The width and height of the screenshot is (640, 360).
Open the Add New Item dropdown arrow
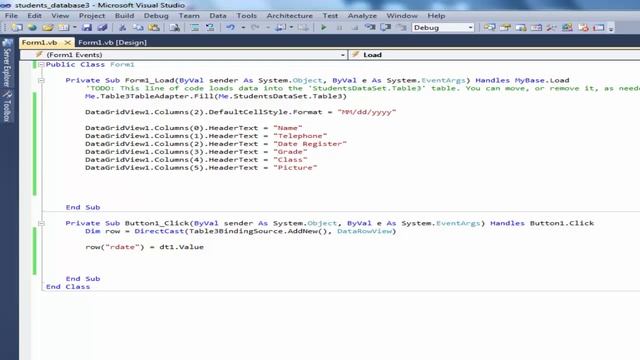[x=75, y=27]
